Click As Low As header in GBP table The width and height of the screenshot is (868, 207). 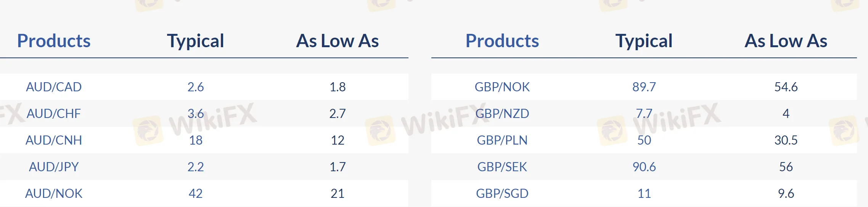[x=786, y=41]
